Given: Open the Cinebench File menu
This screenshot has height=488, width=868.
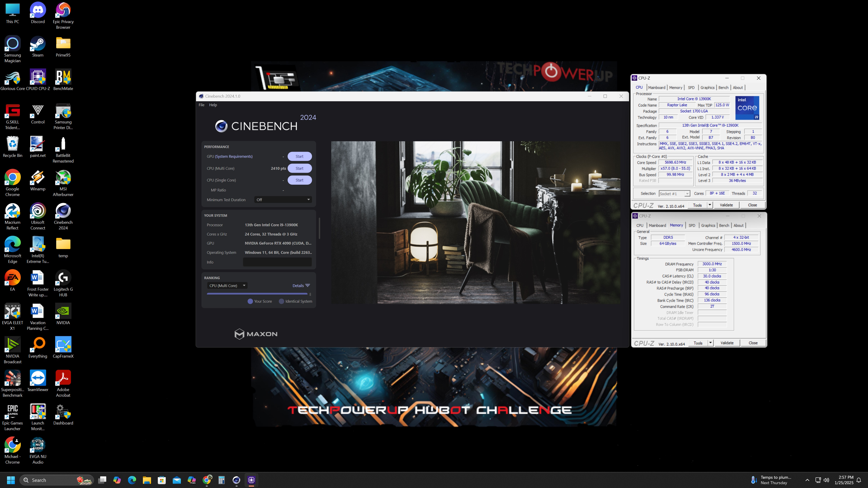Looking at the screenshot, I should [x=201, y=105].
